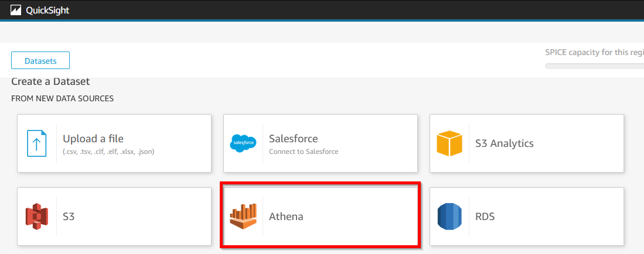The image size is (644, 254).
Task: Pick the blue RDS database icon
Action: [x=449, y=216]
